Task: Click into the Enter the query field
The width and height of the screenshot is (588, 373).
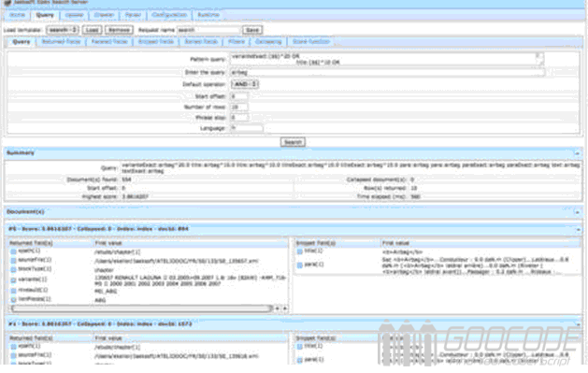Action: click(387, 72)
